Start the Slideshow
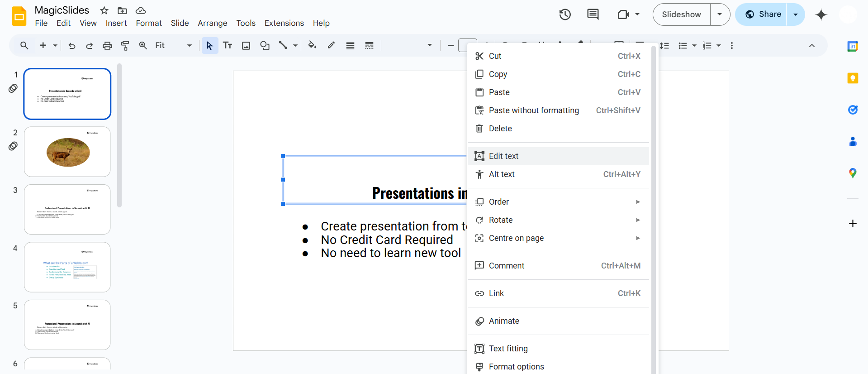Screen dimensions: 868x374 (681, 14)
